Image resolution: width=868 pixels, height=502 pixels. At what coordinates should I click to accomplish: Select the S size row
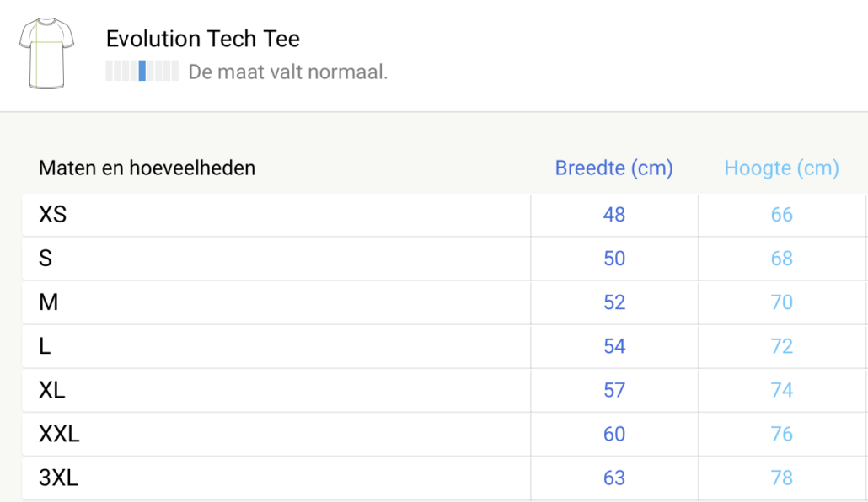pyautogui.click(x=445, y=259)
